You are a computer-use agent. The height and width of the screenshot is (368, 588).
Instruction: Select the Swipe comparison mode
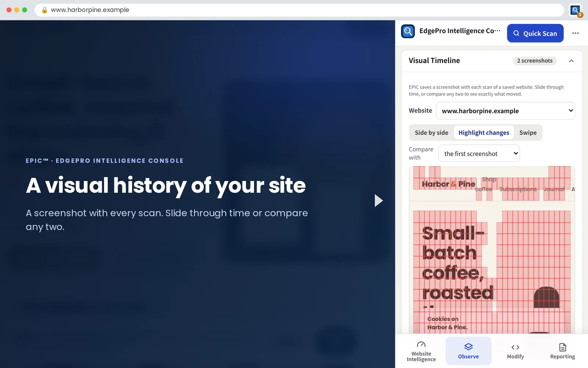(x=528, y=132)
